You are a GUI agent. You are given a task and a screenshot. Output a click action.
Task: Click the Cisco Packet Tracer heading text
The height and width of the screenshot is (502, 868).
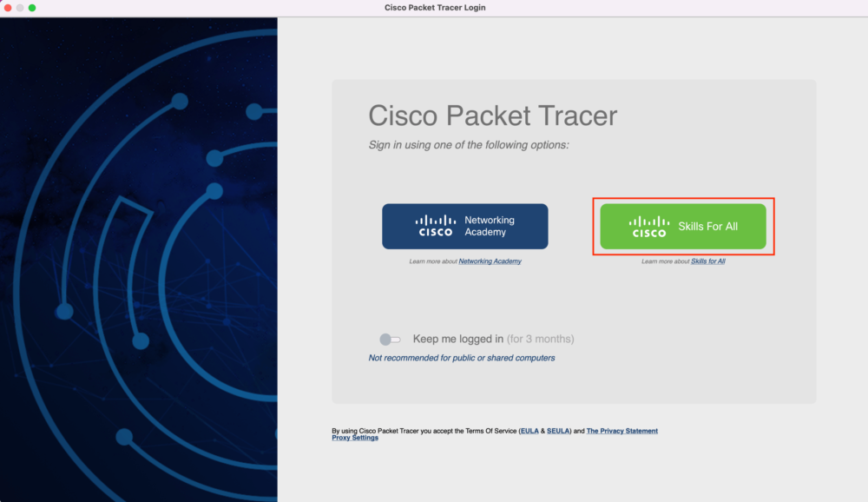click(x=493, y=116)
